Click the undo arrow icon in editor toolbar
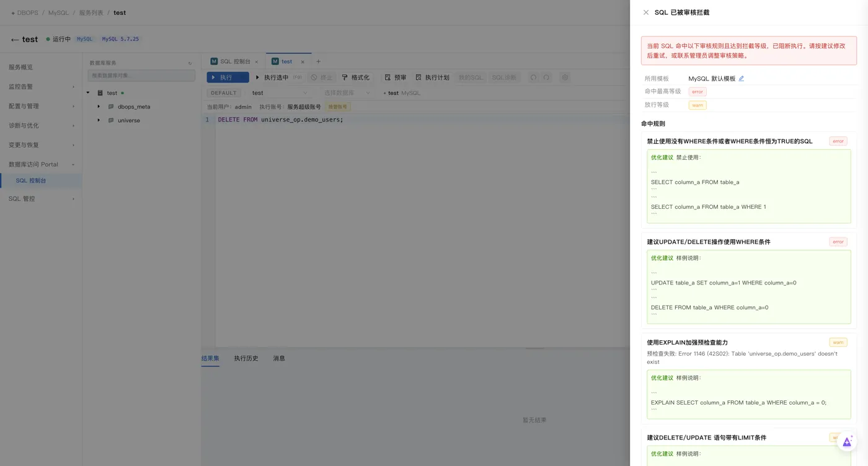The width and height of the screenshot is (868, 466). pos(533,77)
